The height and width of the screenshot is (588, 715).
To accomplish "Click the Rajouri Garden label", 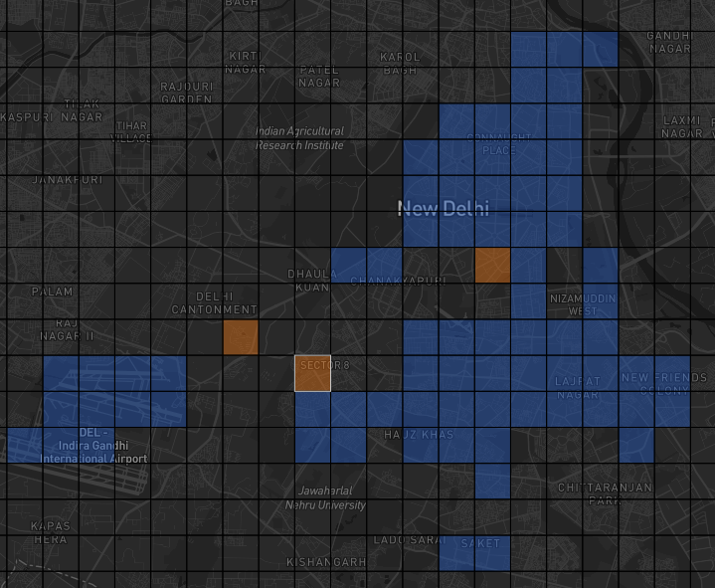I will pyautogui.click(x=187, y=93).
